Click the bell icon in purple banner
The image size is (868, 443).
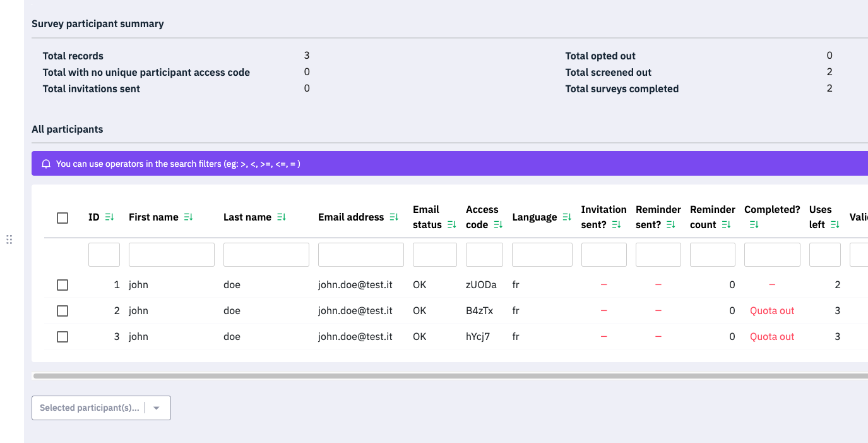click(x=46, y=164)
